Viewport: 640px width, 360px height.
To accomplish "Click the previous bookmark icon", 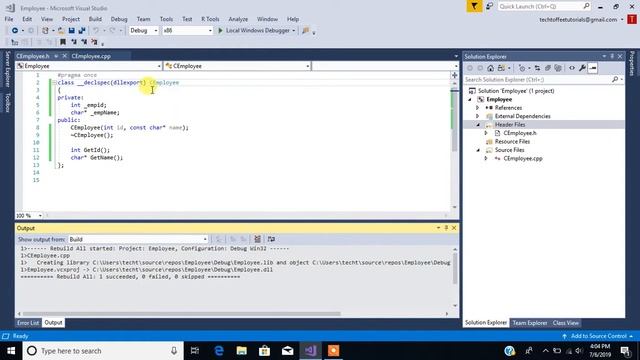I will tap(73, 42).
